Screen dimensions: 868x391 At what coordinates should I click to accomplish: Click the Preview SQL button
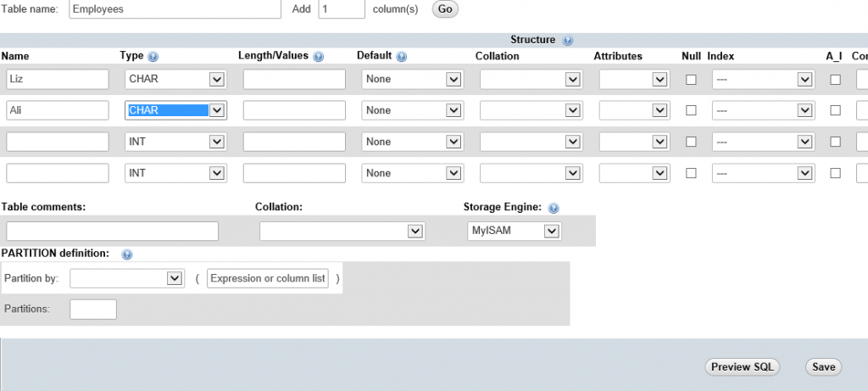pos(742,366)
